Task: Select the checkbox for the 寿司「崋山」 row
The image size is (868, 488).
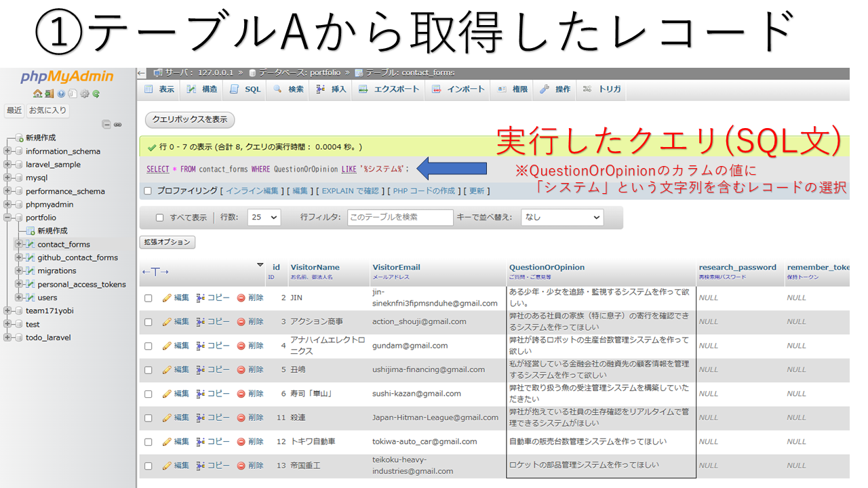Action: pos(149,393)
